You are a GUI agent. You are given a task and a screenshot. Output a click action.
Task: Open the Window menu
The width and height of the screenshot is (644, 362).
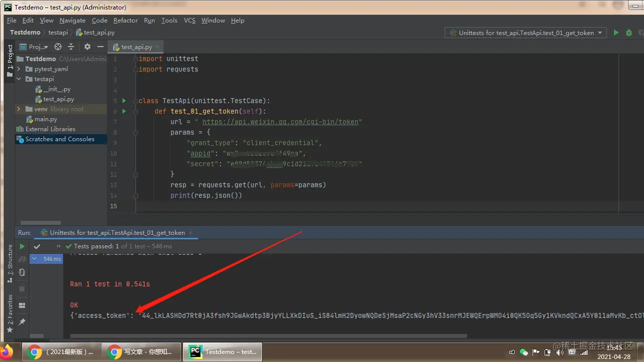213,21
